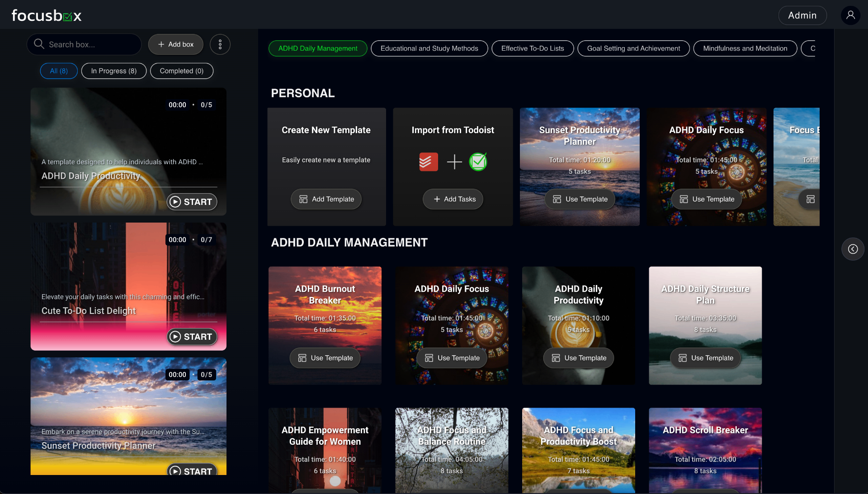Switch to Educational and Study Methods tab
Screen dimensions: 868x494
429,48
